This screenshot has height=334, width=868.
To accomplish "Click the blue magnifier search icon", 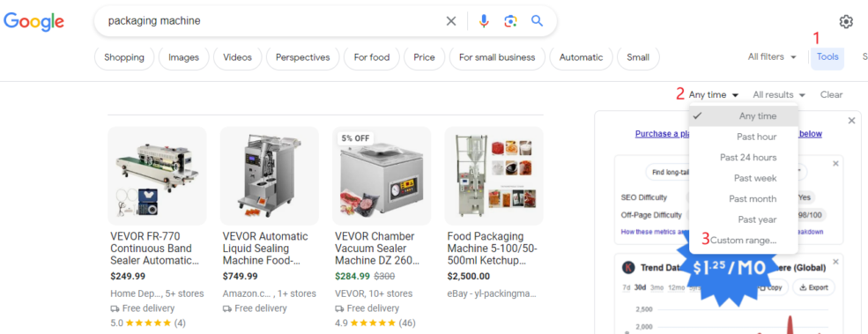I will (537, 21).
